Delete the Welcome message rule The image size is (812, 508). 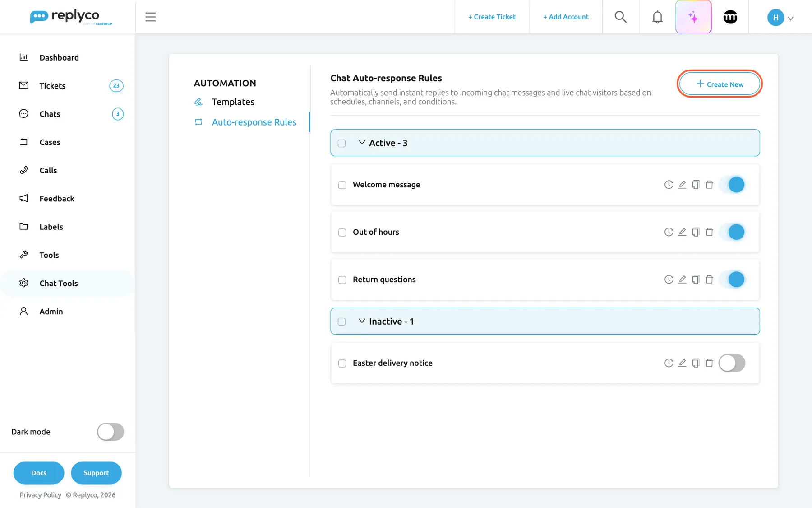(x=709, y=185)
